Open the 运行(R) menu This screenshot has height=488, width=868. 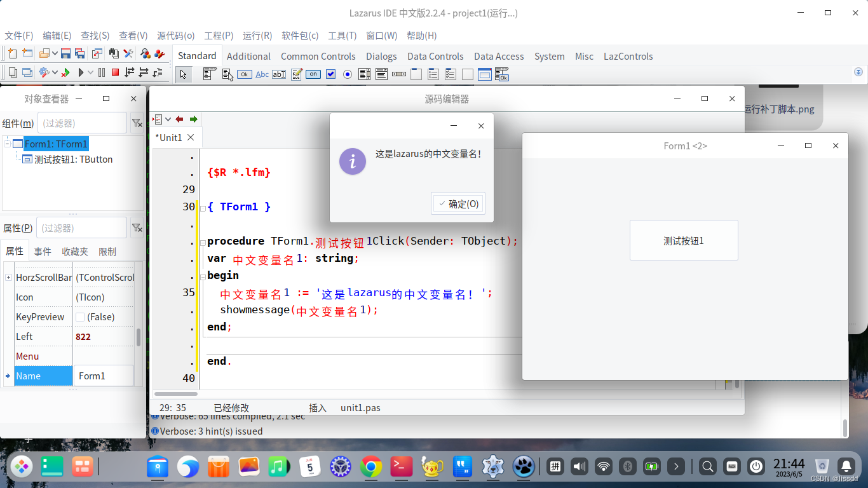coord(257,36)
